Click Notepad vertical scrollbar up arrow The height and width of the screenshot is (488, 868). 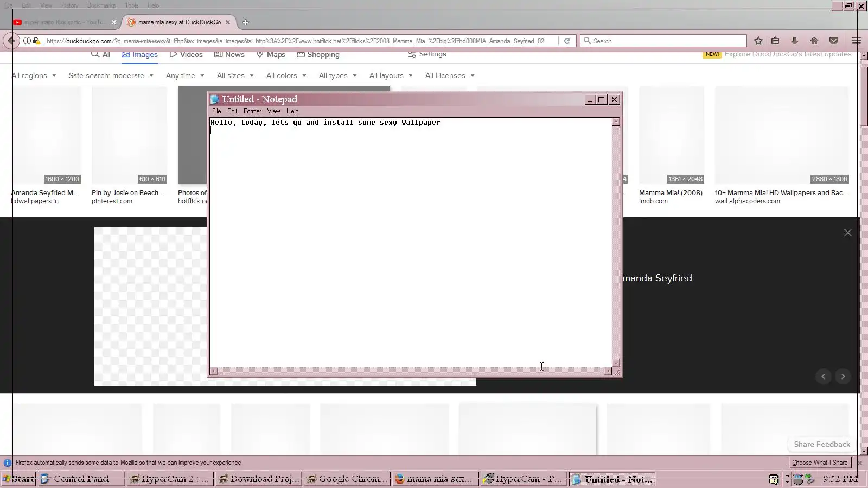pyautogui.click(x=616, y=121)
